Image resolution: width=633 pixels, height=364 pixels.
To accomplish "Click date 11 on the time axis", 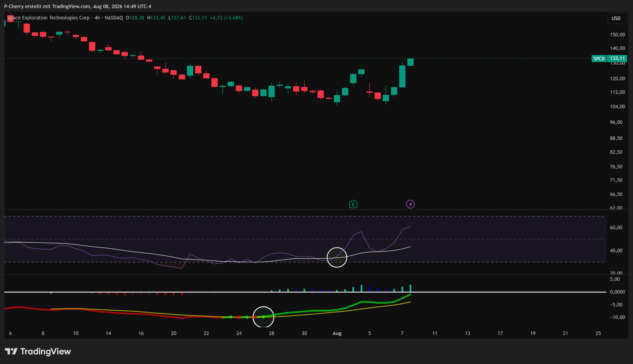I will [x=435, y=333].
